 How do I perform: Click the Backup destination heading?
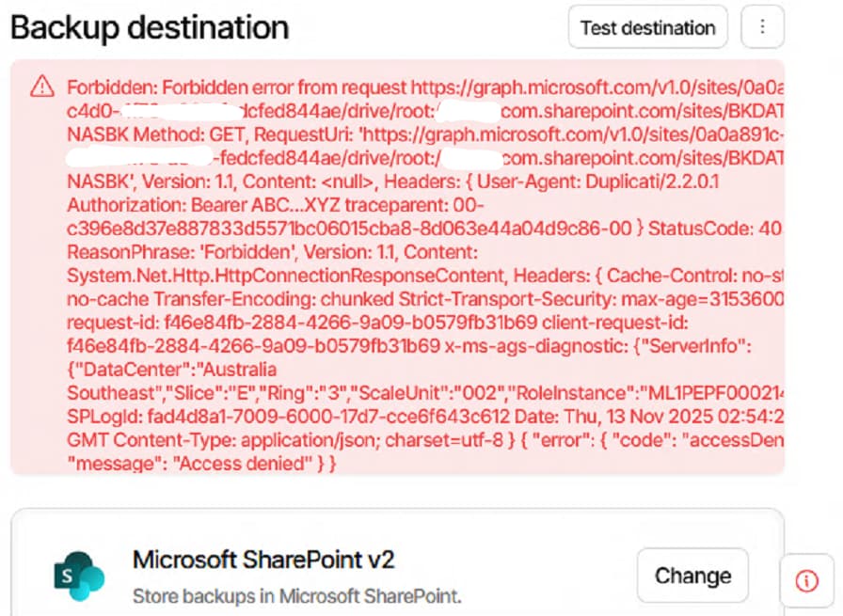click(150, 28)
